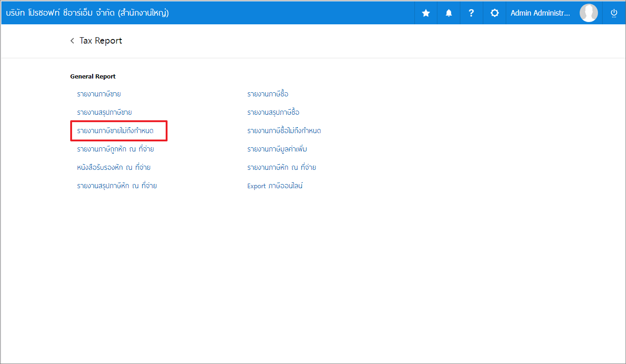
Task: Open หนังสือรับรองหัก ณ ที่จ่าย
Action: pos(114,168)
